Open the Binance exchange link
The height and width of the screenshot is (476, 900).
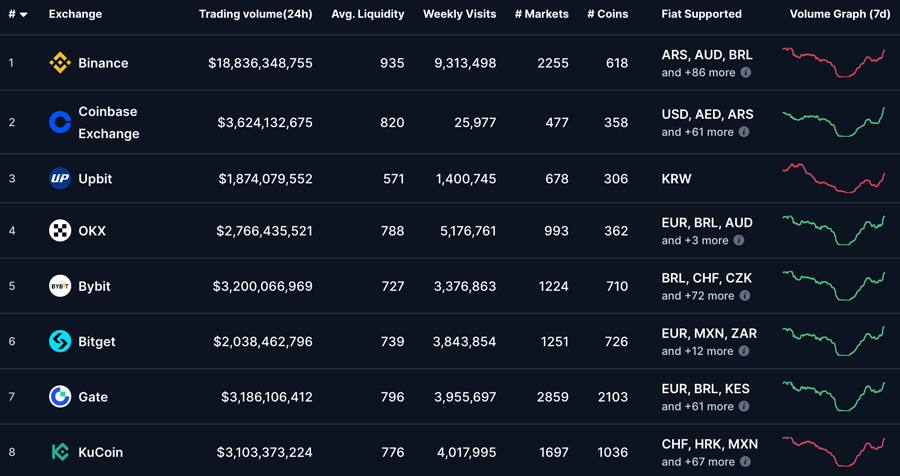(103, 63)
